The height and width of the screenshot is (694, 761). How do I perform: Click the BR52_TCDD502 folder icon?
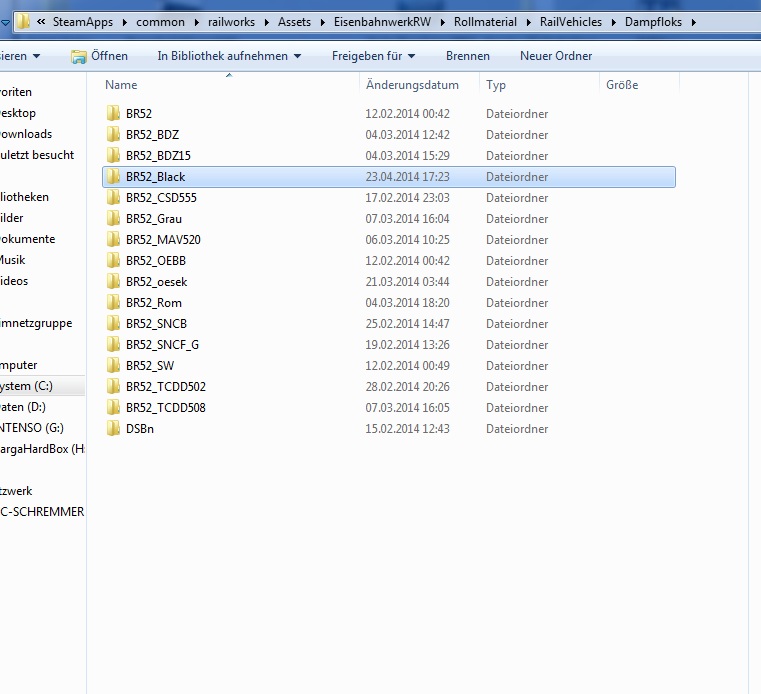[x=113, y=386]
